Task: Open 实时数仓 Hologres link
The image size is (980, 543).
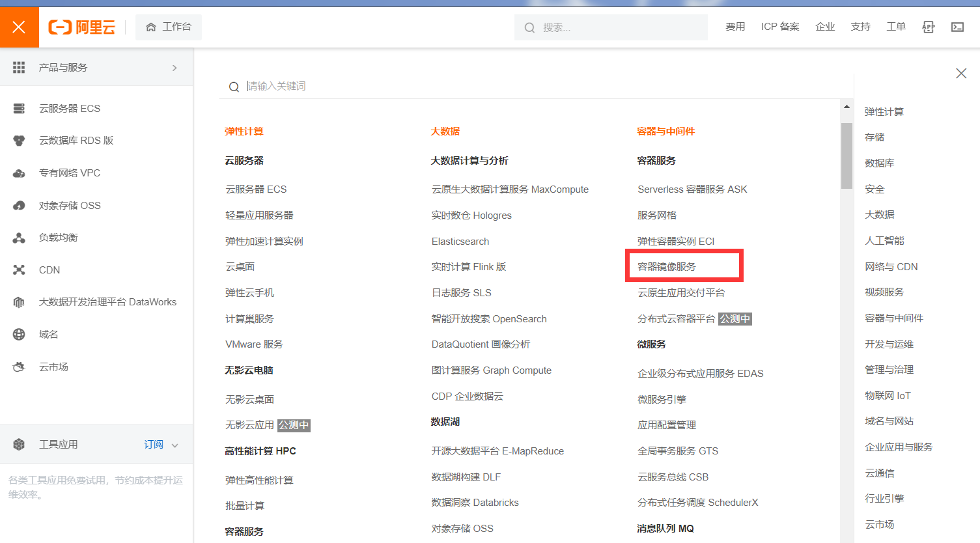Action: [x=471, y=216]
